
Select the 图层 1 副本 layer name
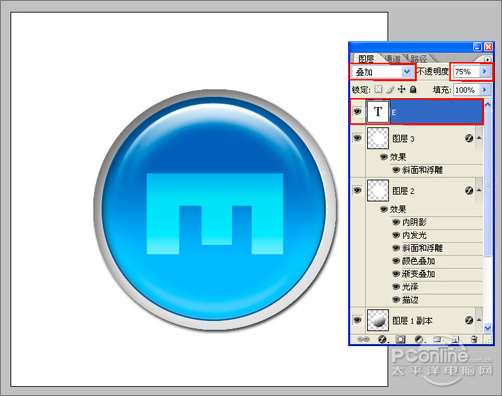pyautogui.click(x=412, y=321)
